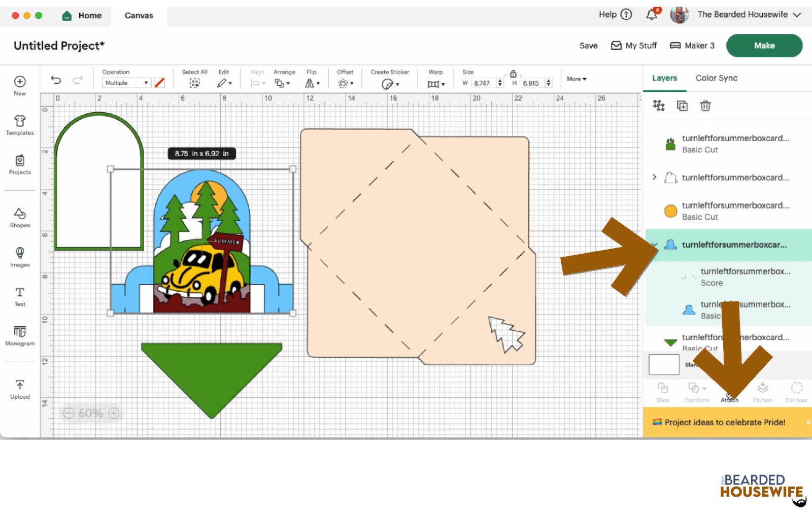The width and height of the screenshot is (812, 516).
Task: Click the width stepper arrows
Action: click(x=500, y=83)
